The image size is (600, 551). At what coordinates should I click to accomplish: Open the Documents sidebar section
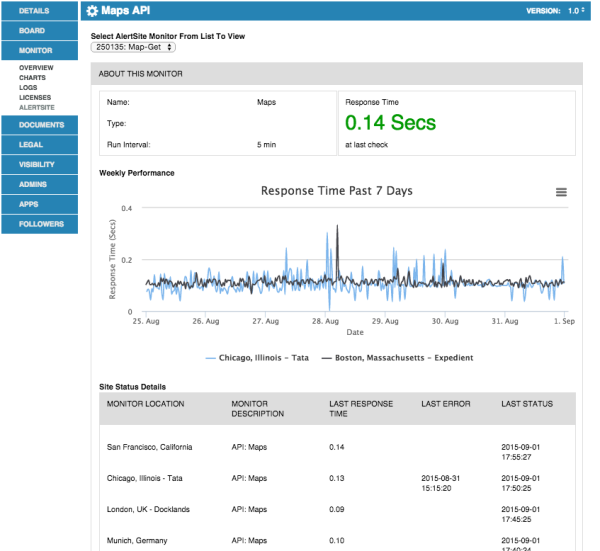click(x=39, y=125)
